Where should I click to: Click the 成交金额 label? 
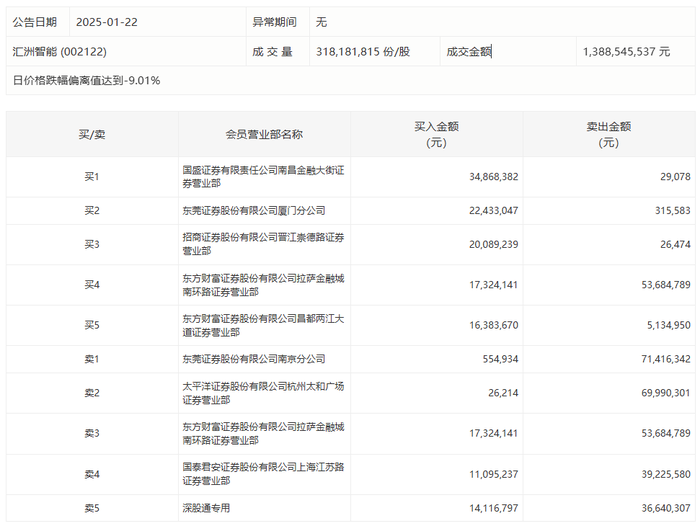click(469, 52)
